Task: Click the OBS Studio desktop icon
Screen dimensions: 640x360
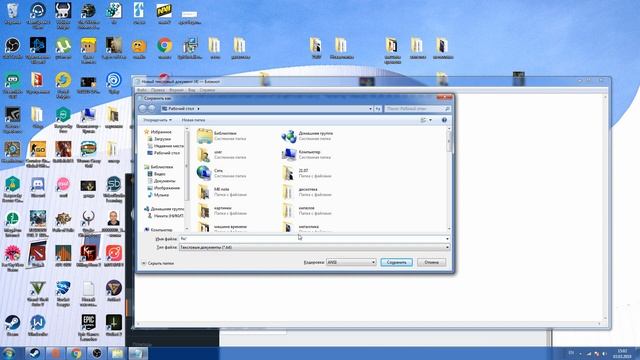Action: coord(13,48)
